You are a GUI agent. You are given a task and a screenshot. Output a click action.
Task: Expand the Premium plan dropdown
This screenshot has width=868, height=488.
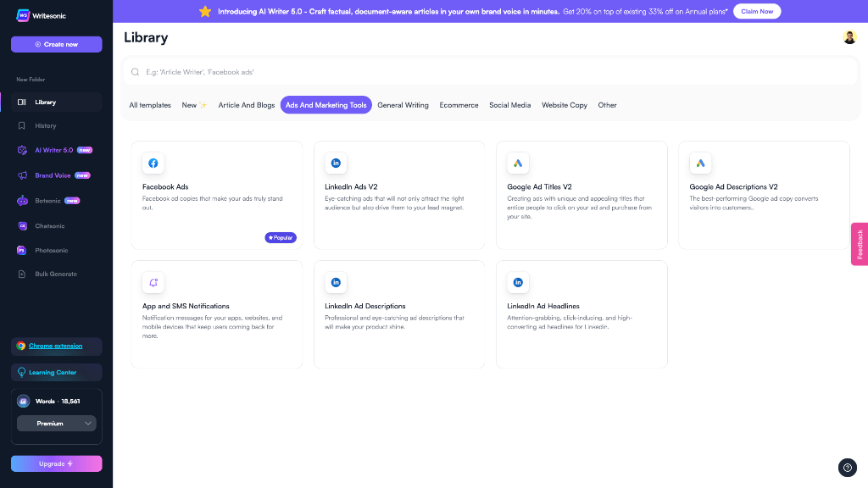(57, 424)
